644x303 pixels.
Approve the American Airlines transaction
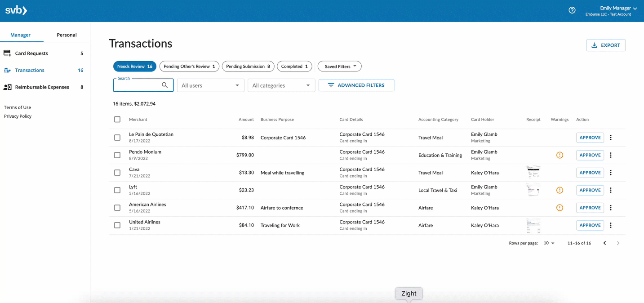(590, 208)
